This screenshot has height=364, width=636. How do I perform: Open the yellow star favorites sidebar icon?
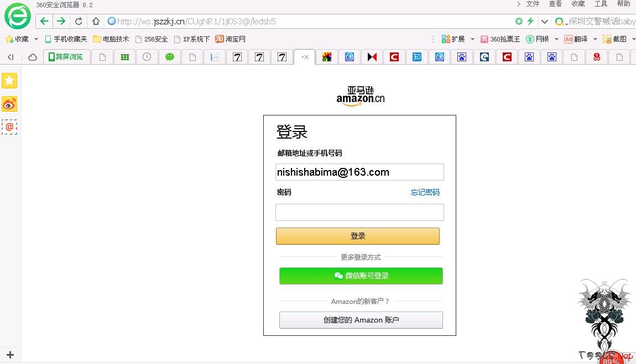9,81
